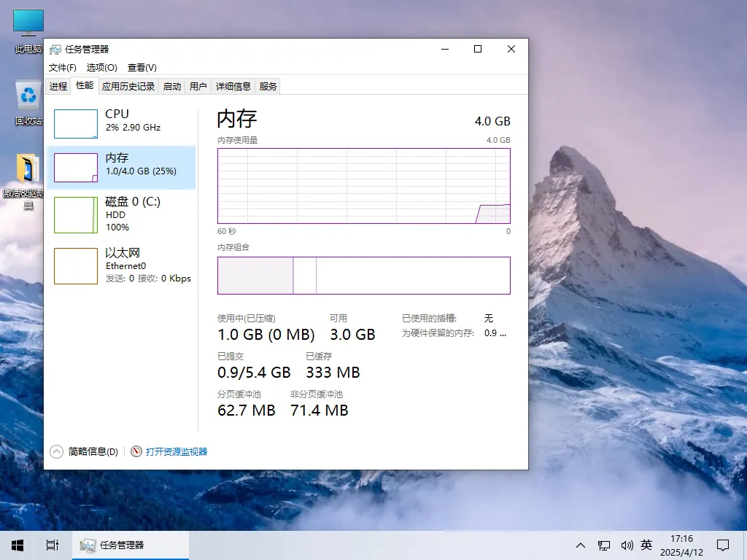The width and height of the screenshot is (747, 560).
Task: Open the 查看(V) menu
Action: click(x=142, y=67)
